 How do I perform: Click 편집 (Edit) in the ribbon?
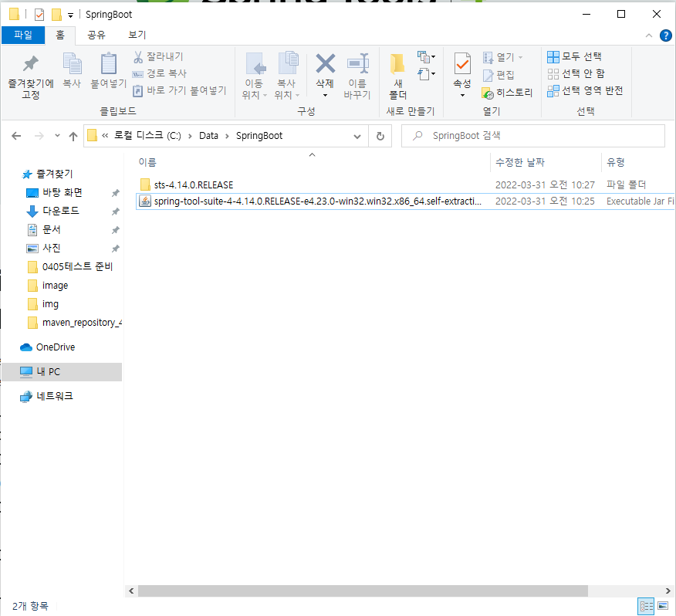coord(499,75)
